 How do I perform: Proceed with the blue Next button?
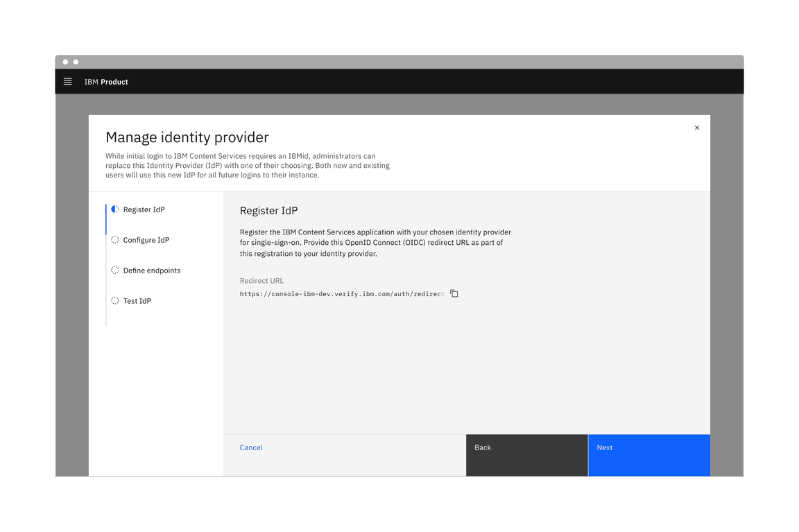click(648, 455)
